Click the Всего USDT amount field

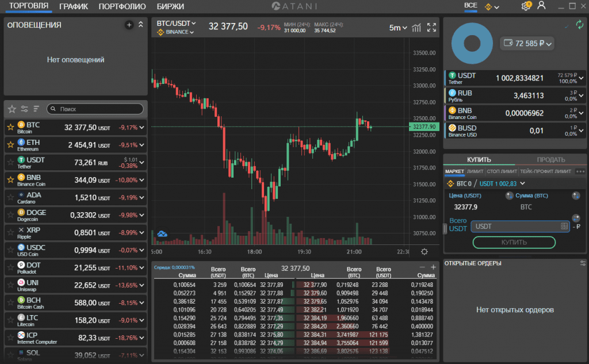pos(520,227)
